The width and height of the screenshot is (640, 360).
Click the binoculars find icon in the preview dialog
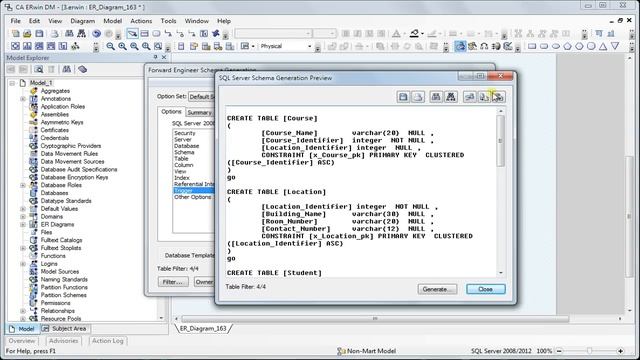[436, 97]
